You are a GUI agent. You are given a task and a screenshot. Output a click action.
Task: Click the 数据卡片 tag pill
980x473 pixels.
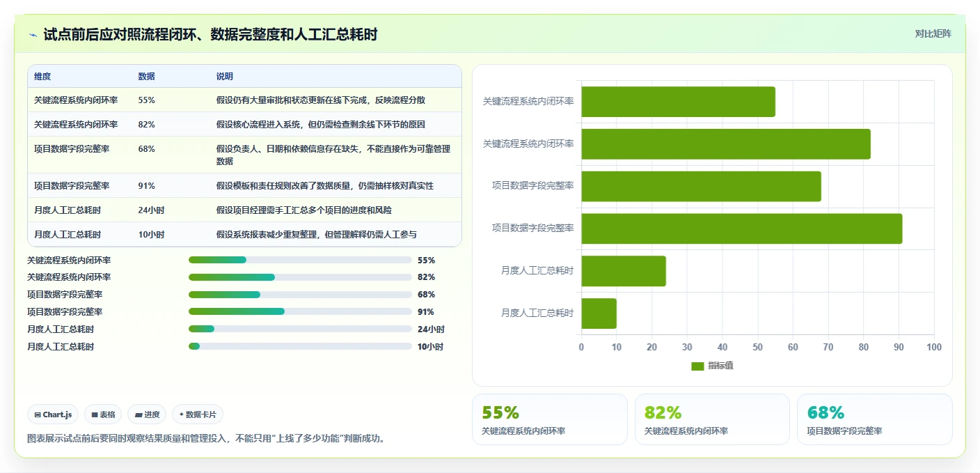click(x=198, y=414)
